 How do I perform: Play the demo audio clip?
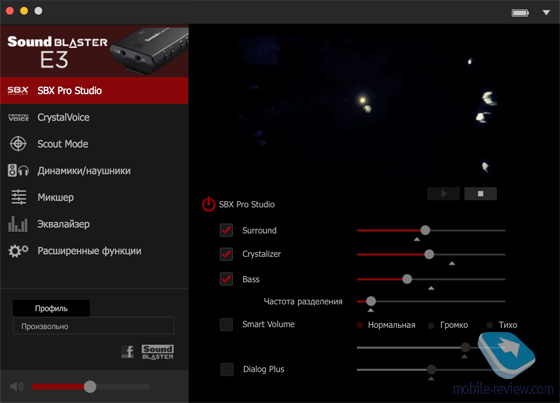(443, 194)
